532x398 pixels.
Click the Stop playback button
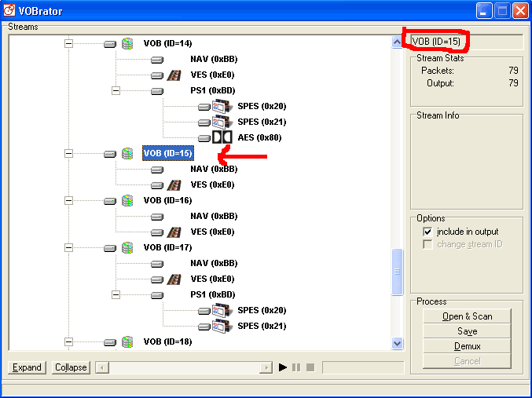click(310, 367)
